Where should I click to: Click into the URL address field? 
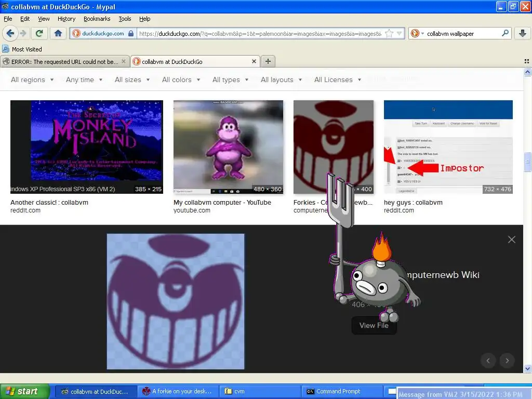click(x=260, y=34)
